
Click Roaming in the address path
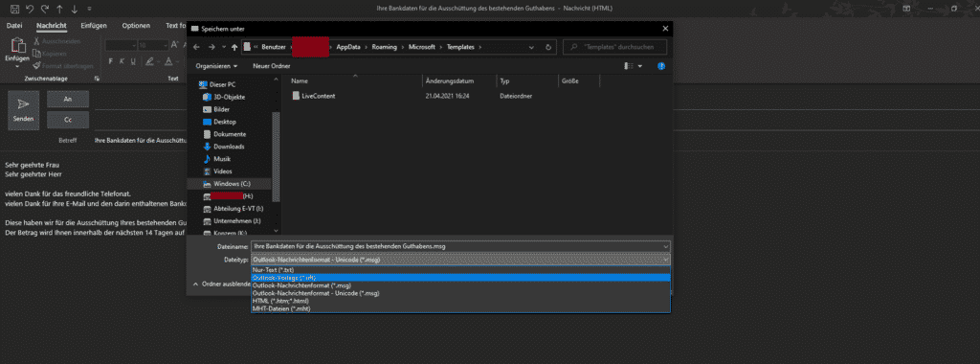[x=385, y=47]
